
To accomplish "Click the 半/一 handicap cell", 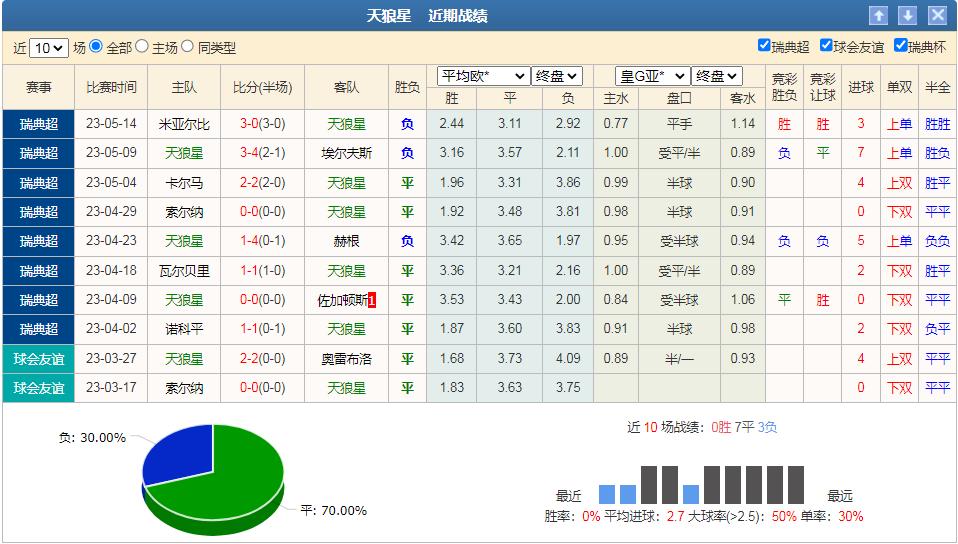I will pos(679,359).
